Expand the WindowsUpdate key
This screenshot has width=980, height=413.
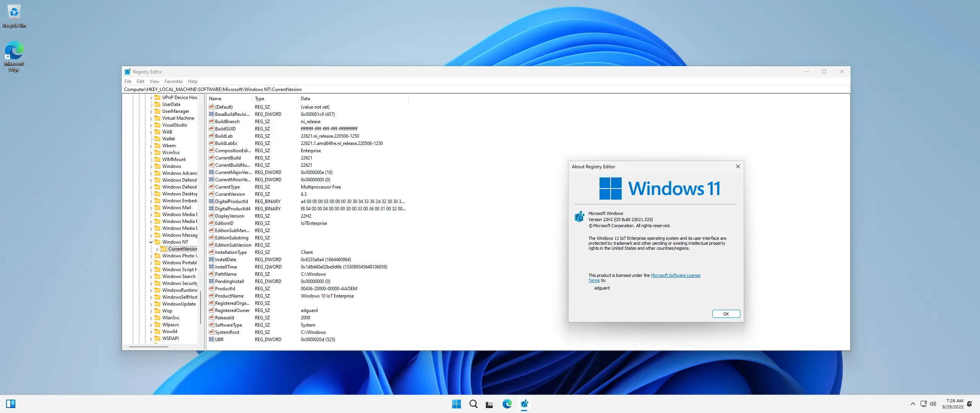point(151,304)
